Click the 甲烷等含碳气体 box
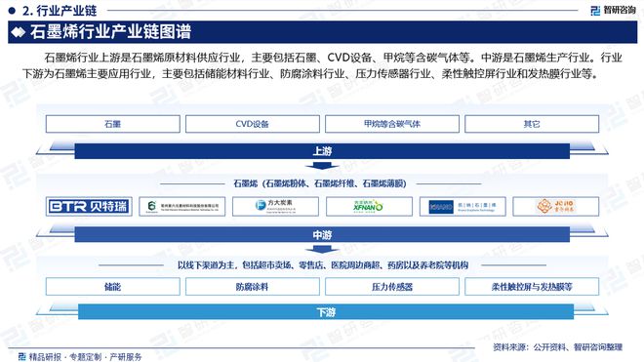Screen dimensions: 644x362 (x=392, y=124)
